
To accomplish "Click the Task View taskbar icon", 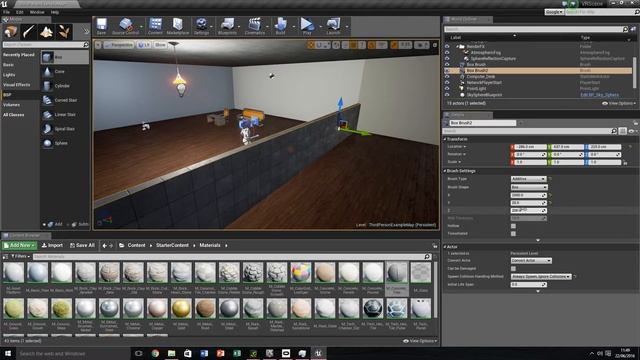I will pyautogui.click(x=138, y=353).
